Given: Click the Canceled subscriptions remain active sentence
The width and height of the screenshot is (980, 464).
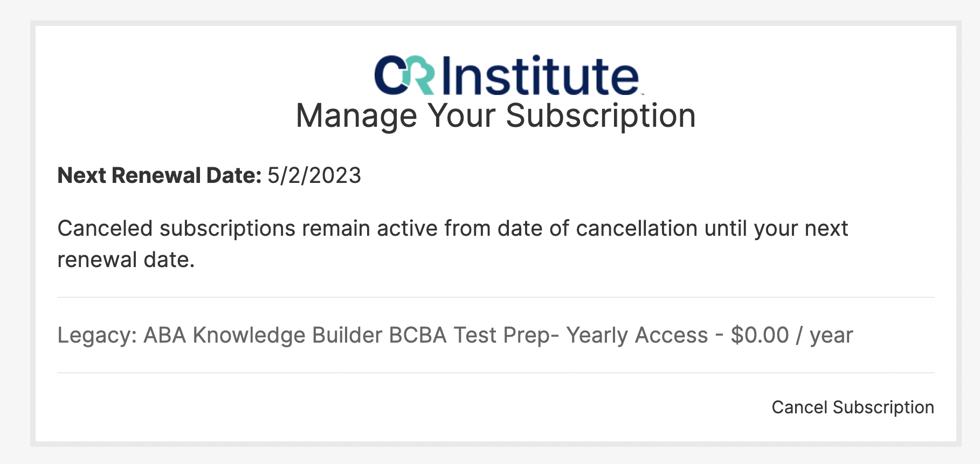Looking at the screenshot, I should (452, 228).
